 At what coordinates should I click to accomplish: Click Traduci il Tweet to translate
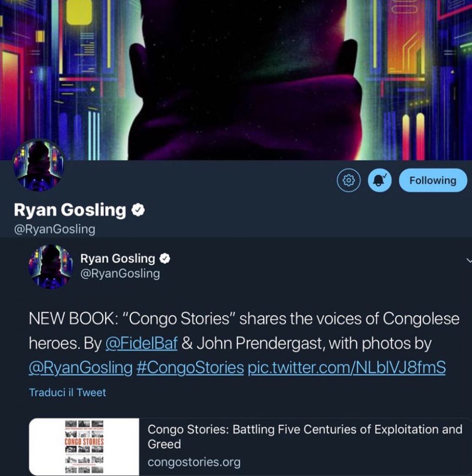[67, 392]
